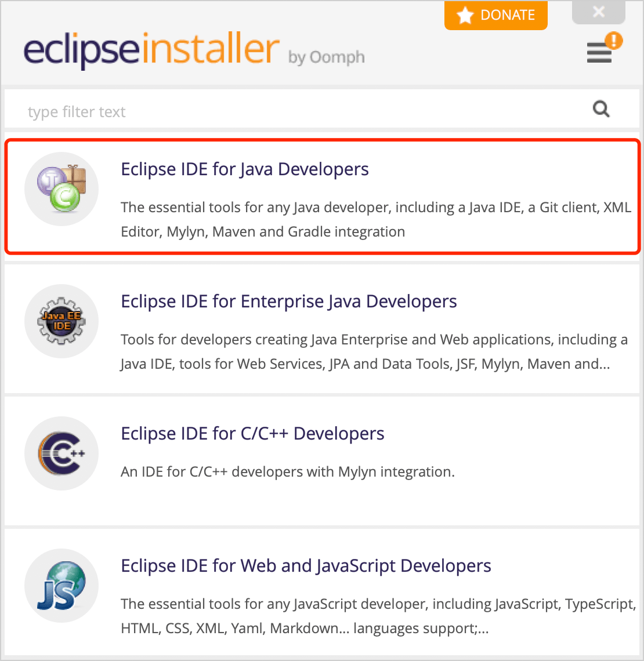Choose Eclipse IDE for Enterprise Java Developers
The width and height of the screenshot is (644, 661).
click(x=288, y=302)
